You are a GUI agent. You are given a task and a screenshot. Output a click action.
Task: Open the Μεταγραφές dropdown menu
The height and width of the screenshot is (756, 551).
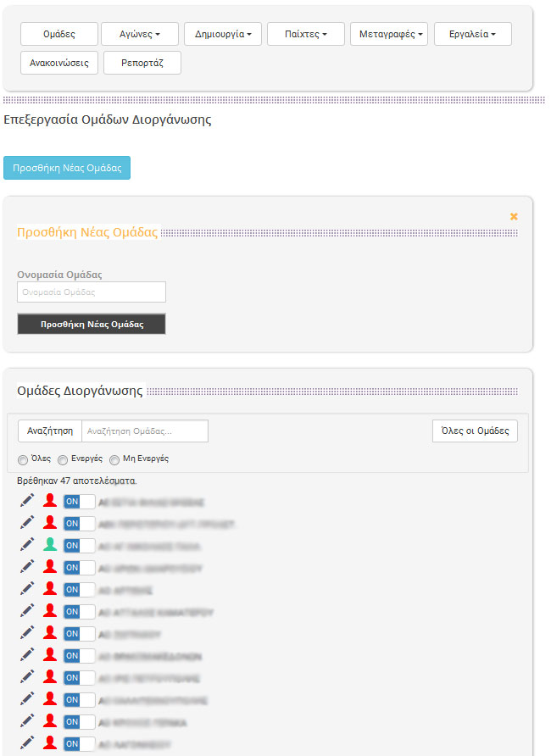tap(389, 34)
